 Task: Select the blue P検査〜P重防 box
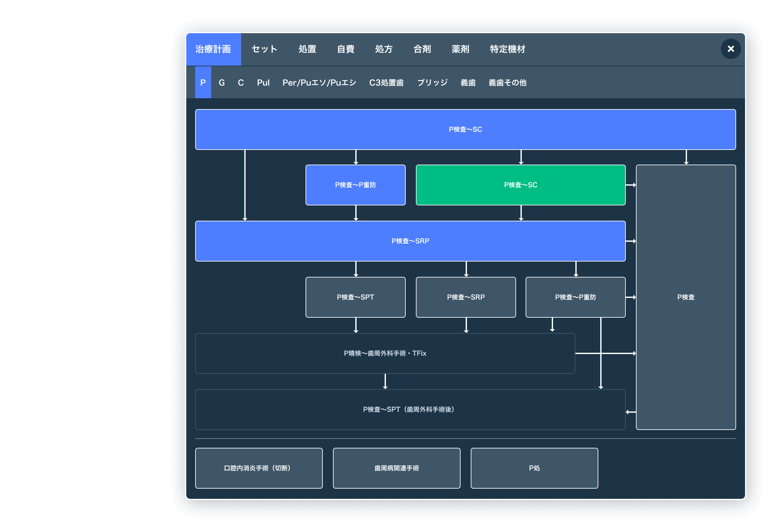[x=355, y=185]
